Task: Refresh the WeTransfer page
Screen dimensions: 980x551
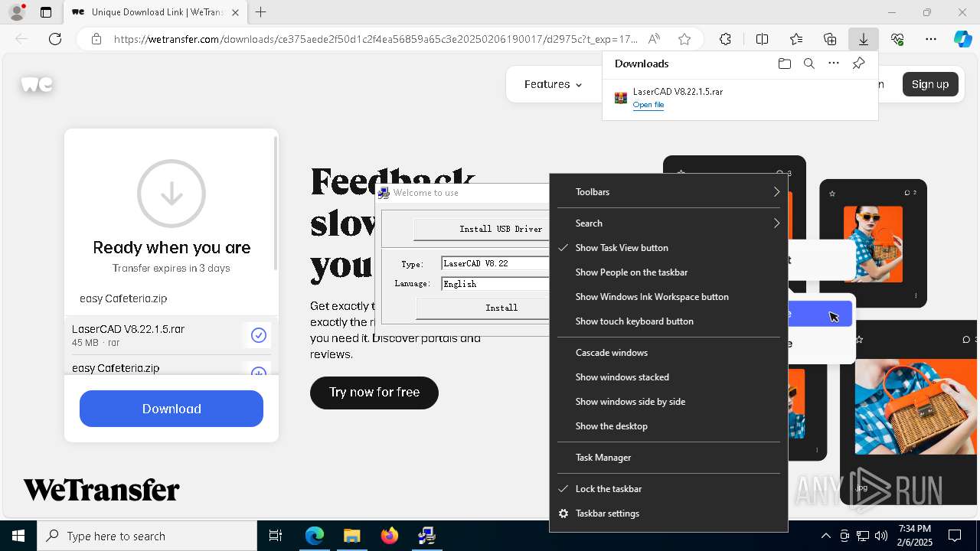Action: (55, 39)
